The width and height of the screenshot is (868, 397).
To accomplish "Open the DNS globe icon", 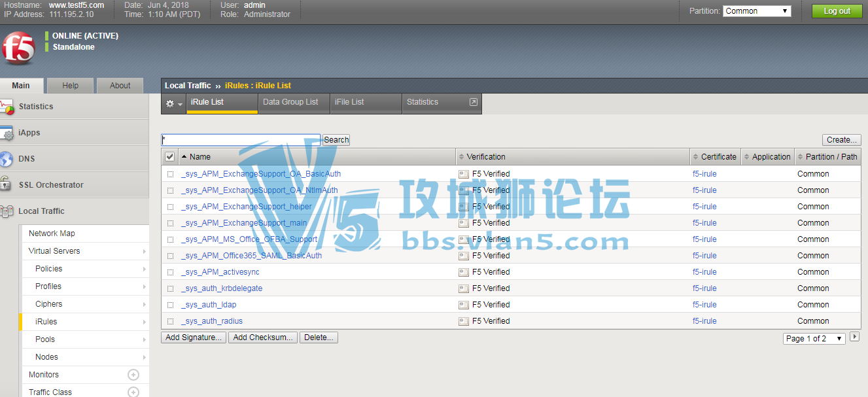I will pyautogui.click(x=7, y=159).
